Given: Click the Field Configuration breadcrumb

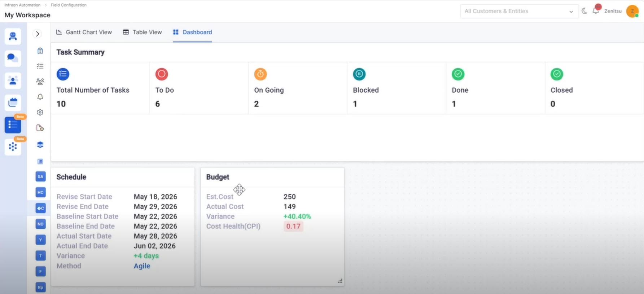Looking at the screenshot, I should (x=69, y=5).
